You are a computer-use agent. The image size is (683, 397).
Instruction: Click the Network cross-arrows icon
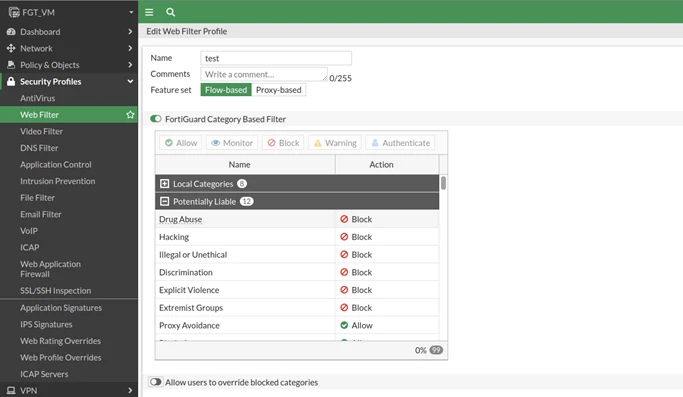tap(11, 48)
